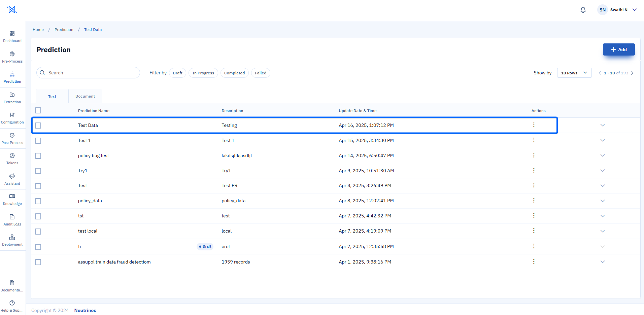Filter by Failed status

pos(261,73)
